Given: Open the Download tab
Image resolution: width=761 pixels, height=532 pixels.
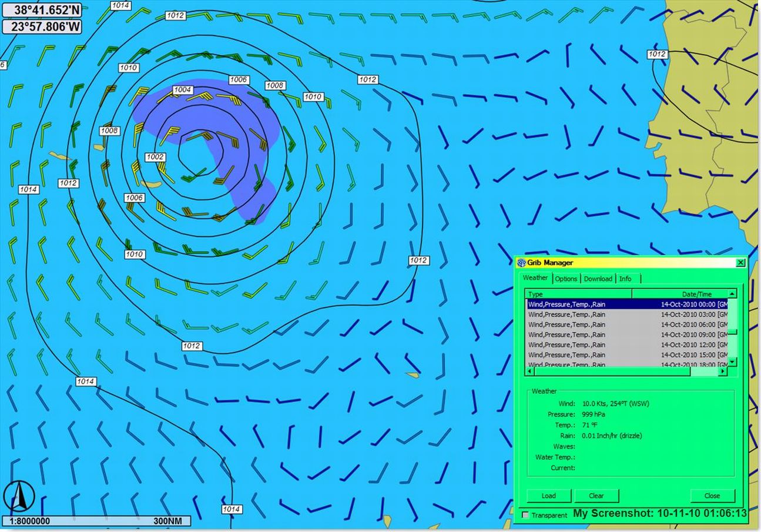Looking at the screenshot, I should (598, 279).
